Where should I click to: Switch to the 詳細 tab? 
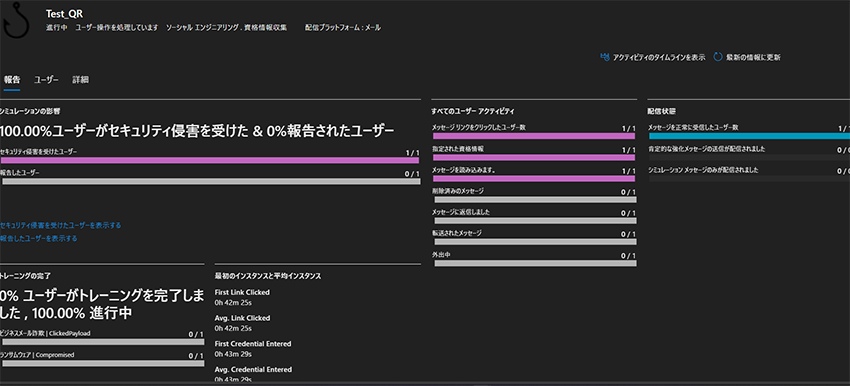[x=81, y=80]
